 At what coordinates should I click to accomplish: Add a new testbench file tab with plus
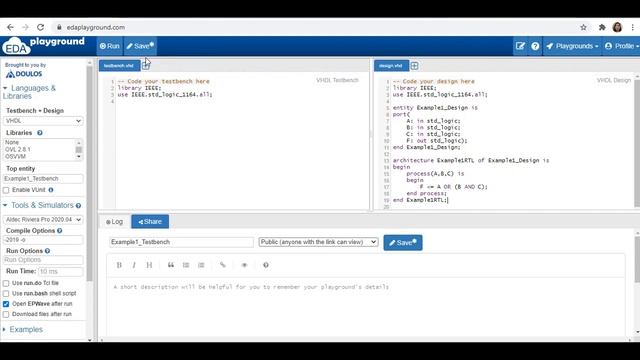click(146, 66)
